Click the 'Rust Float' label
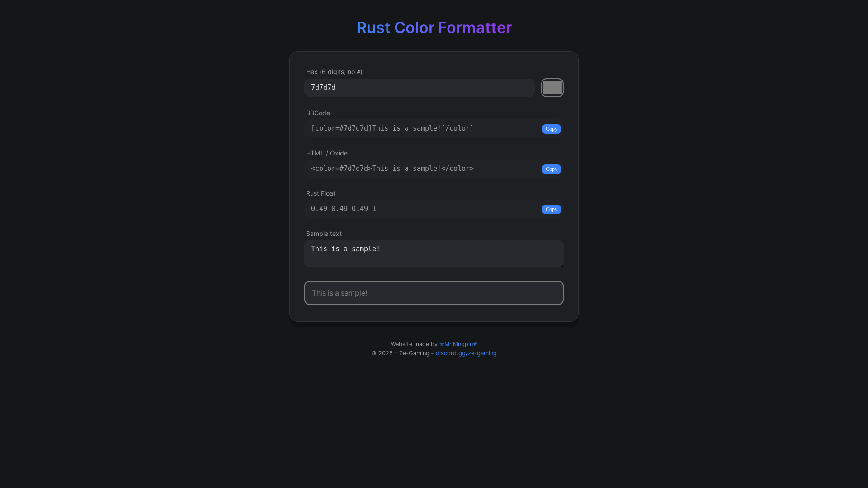 click(321, 193)
